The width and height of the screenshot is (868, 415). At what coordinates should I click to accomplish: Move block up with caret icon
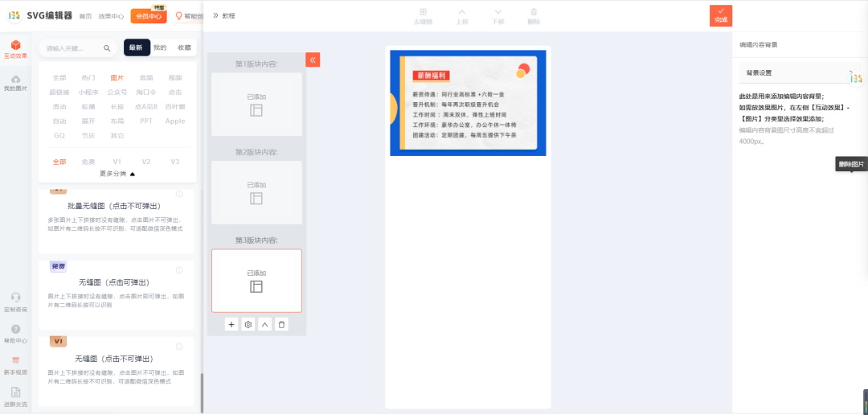point(264,325)
